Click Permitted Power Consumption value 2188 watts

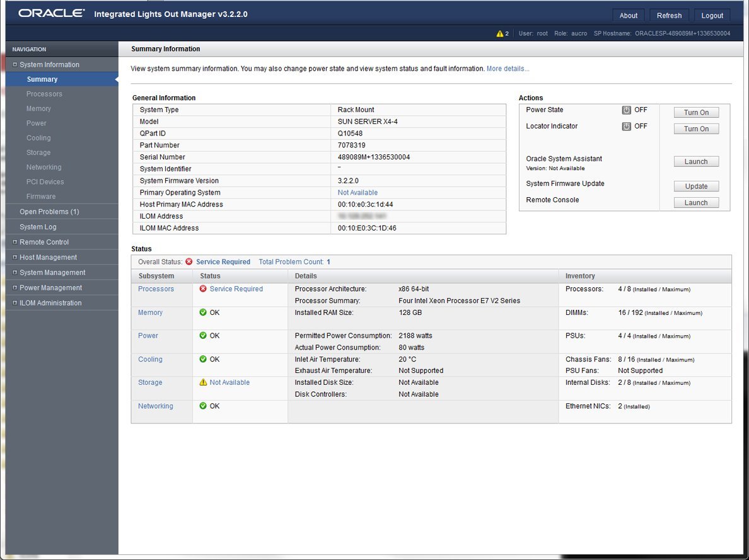(x=415, y=336)
